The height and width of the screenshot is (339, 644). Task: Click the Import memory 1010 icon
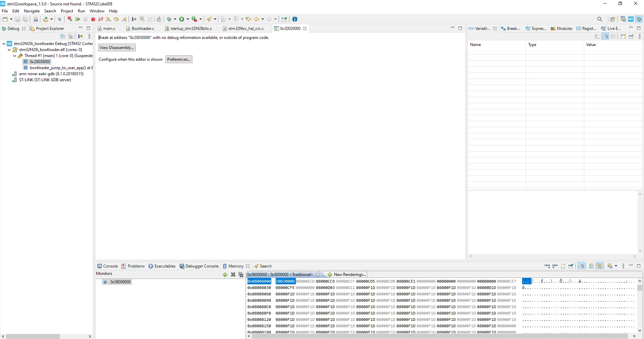pos(547,266)
